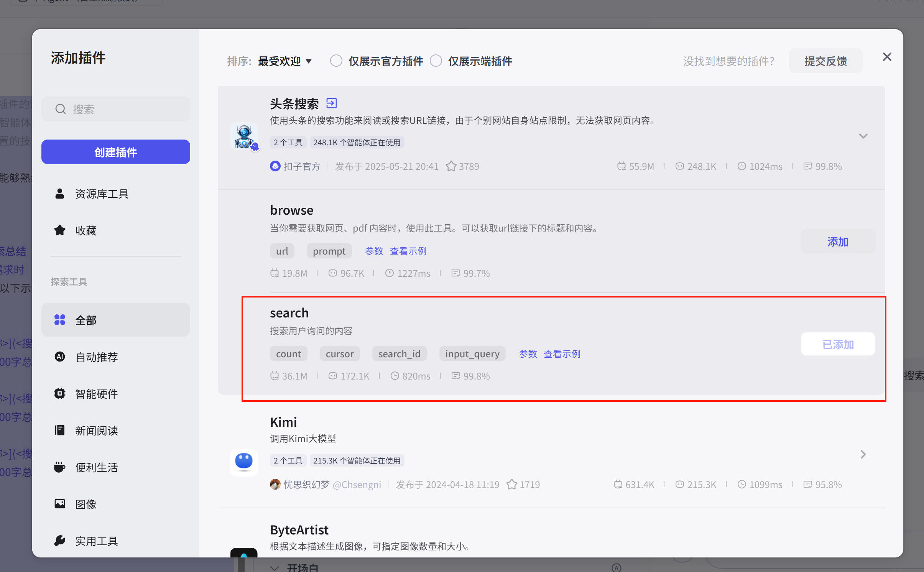The width and height of the screenshot is (924, 572).
Task: Open the 最受欢迎 sort dropdown
Action: tap(285, 61)
